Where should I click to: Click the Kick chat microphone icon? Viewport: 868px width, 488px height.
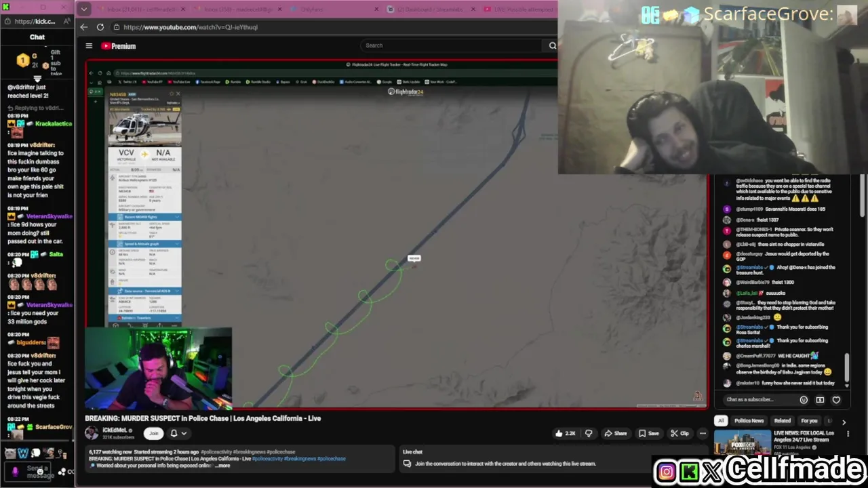[x=15, y=470]
